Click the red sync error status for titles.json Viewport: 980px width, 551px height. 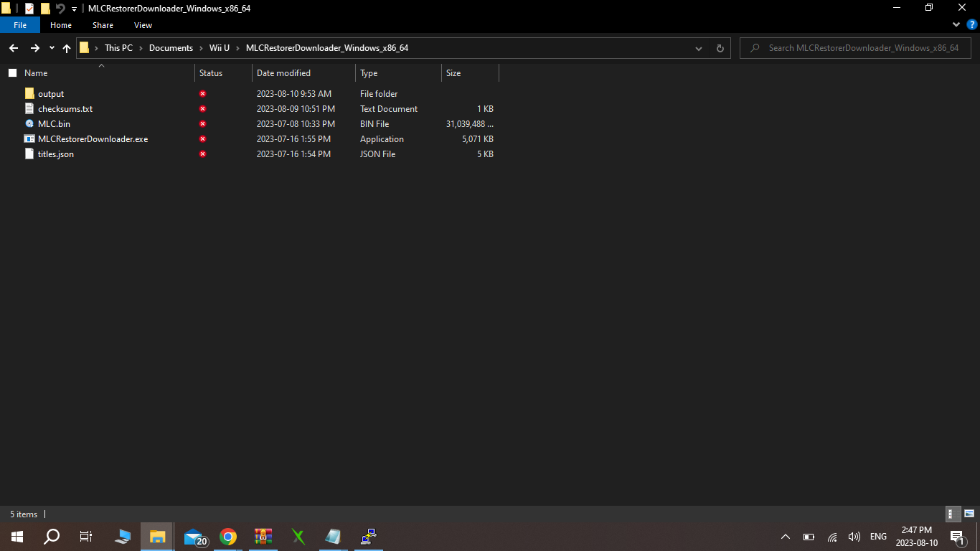(203, 154)
